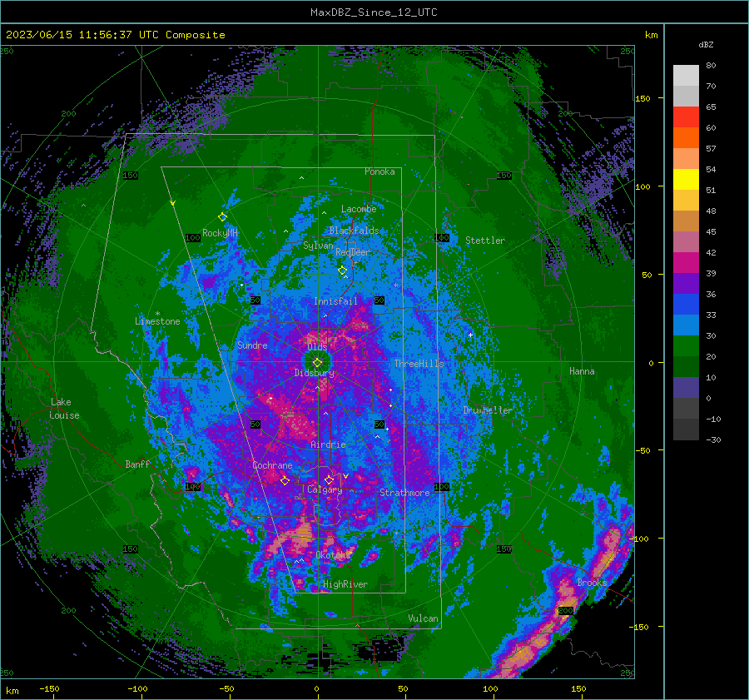Select the magenta 39-42 dBZ legend swatch

click(686, 263)
